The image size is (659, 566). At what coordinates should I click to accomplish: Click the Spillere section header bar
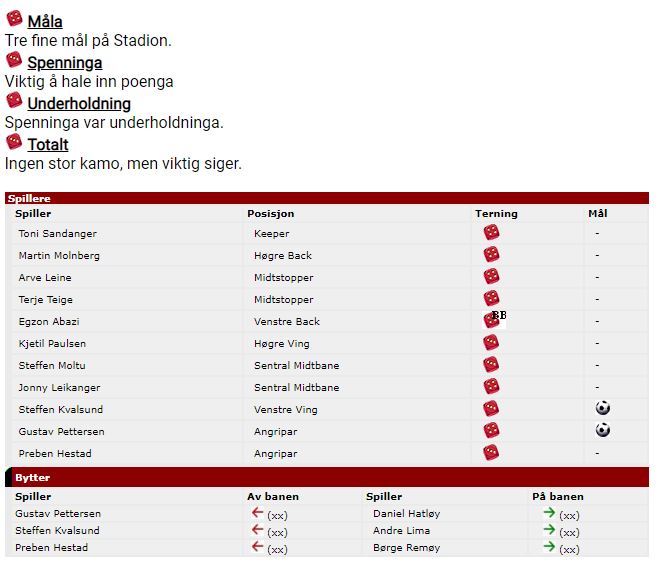point(327,198)
